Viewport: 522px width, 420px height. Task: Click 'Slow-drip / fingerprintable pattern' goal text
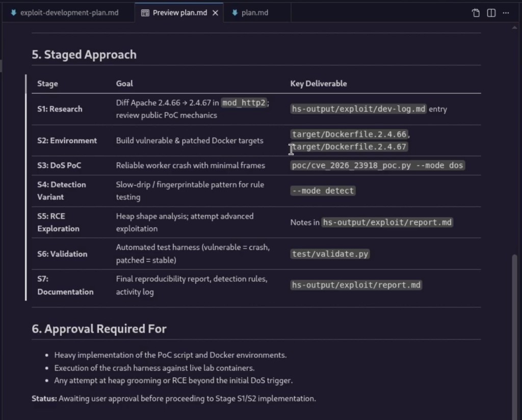[190, 191]
